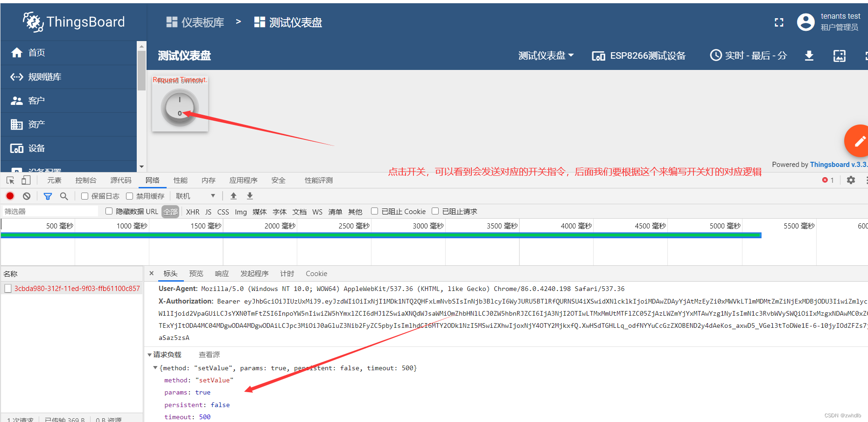Export HAR file download icon
868x422 pixels.
(x=250, y=196)
